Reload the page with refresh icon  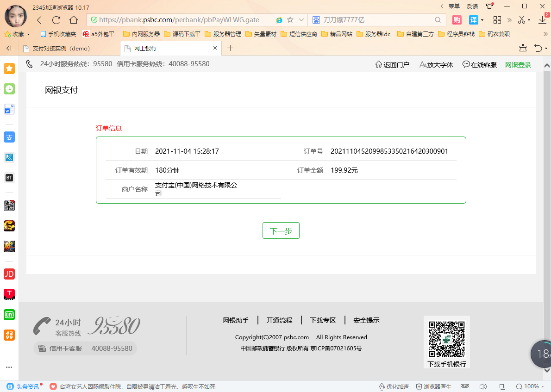click(x=56, y=20)
